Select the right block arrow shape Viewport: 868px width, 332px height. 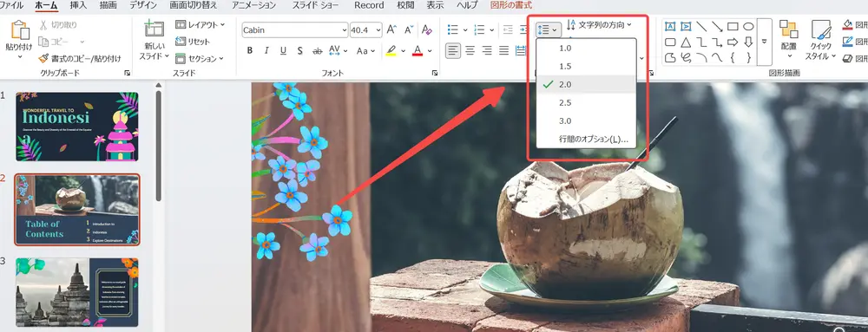point(733,42)
